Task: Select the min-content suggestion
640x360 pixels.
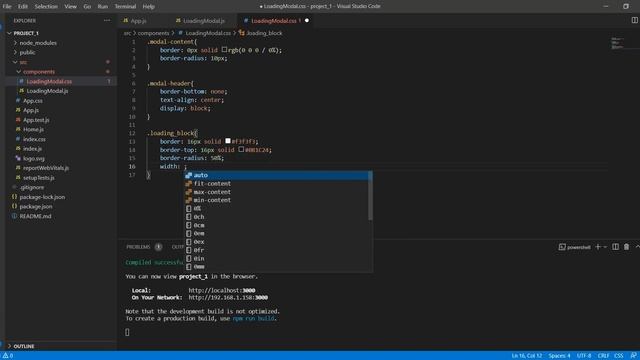Action: click(x=278, y=200)
